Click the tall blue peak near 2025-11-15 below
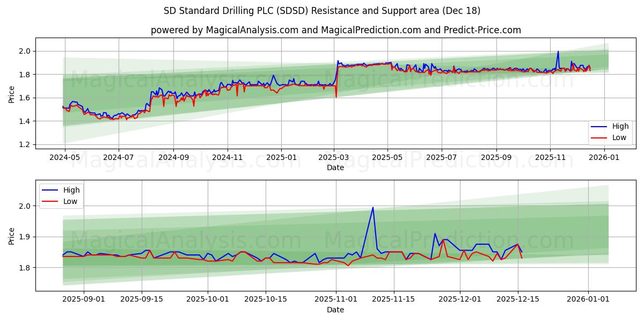The width and height of the screenshot is (644, 322). tap(373, 208)
